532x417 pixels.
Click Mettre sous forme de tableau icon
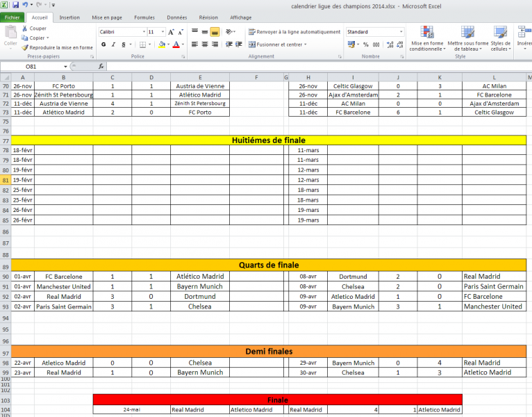pyautogui.click(x=467, y=32)
